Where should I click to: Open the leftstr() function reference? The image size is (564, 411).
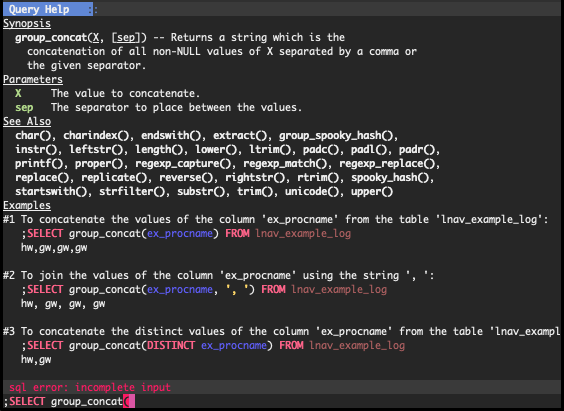96,150
